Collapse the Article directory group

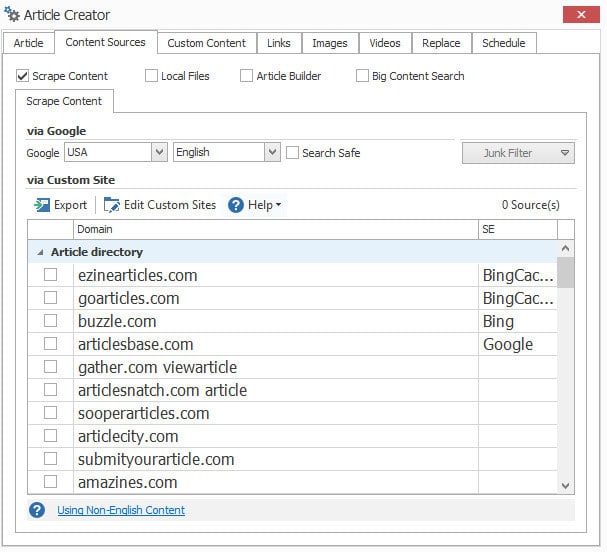[x=40, y=252]
